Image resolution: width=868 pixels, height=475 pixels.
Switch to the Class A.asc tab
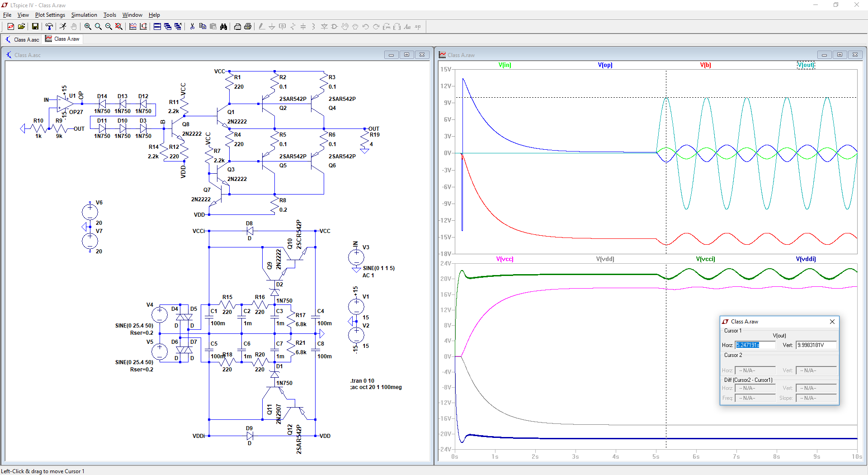coord(22,39)
